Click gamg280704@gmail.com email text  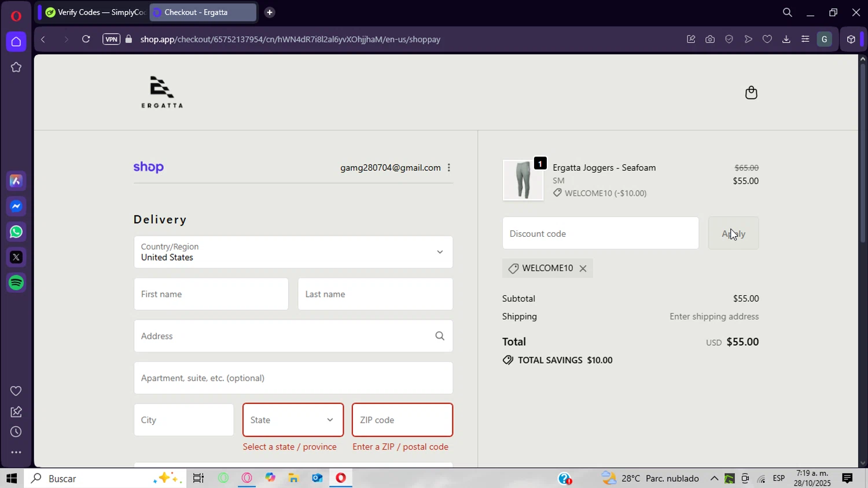pos(391,168)
